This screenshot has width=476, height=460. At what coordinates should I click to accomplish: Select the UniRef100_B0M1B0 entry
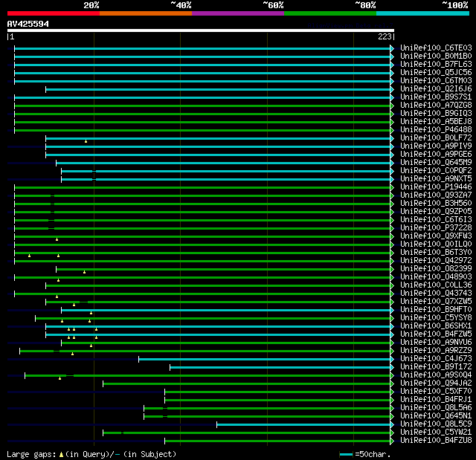(436, 56)
